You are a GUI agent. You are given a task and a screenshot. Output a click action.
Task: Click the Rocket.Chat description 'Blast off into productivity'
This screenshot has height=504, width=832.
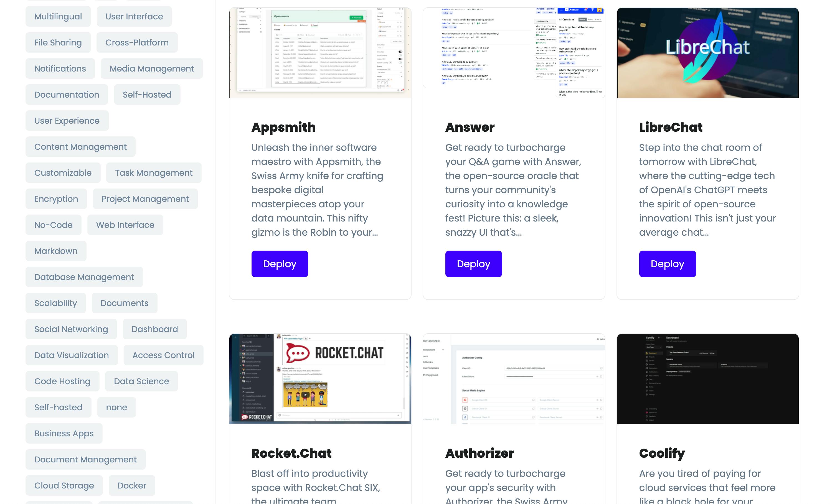click(316, 485)
